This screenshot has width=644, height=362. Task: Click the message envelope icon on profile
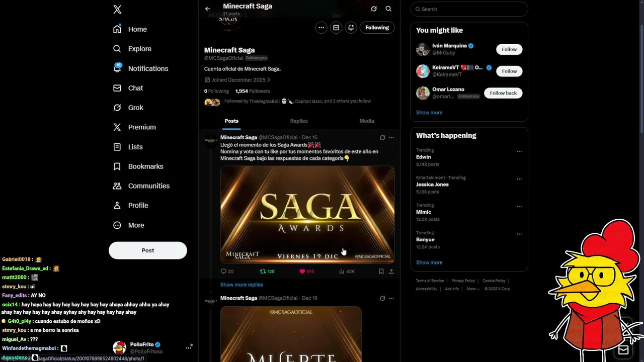pyautogui.click(x=336, y=28)
